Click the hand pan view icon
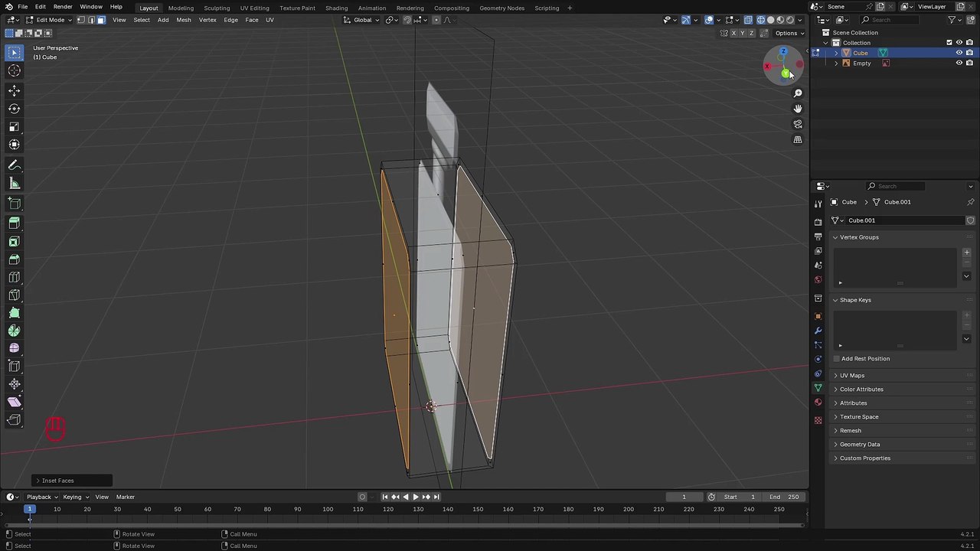Screen dimensions: 980x551 click(x=798, y=109)
